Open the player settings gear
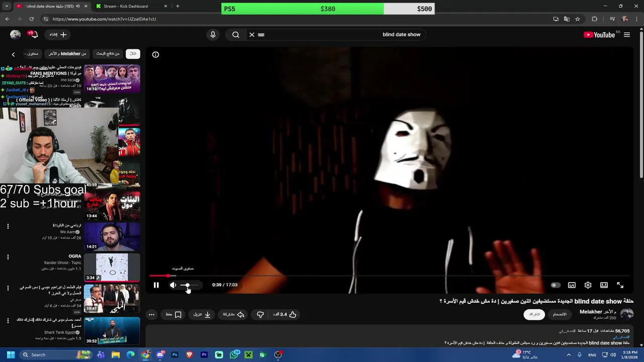 [588, 285]
